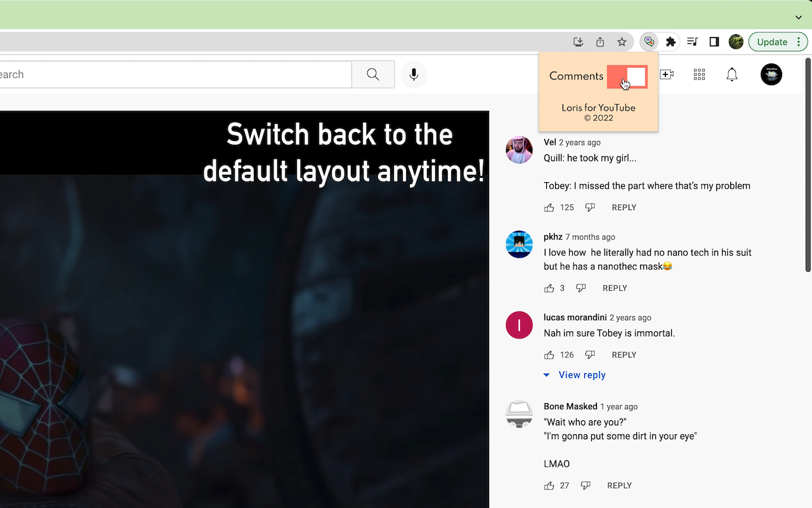Click the YouTube search magnifier button

tap(373, 74)
